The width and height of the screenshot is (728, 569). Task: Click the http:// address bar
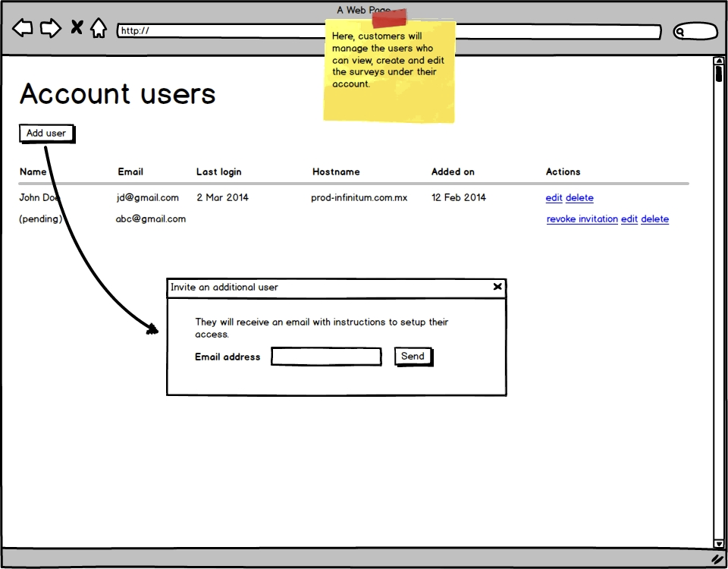389,31
